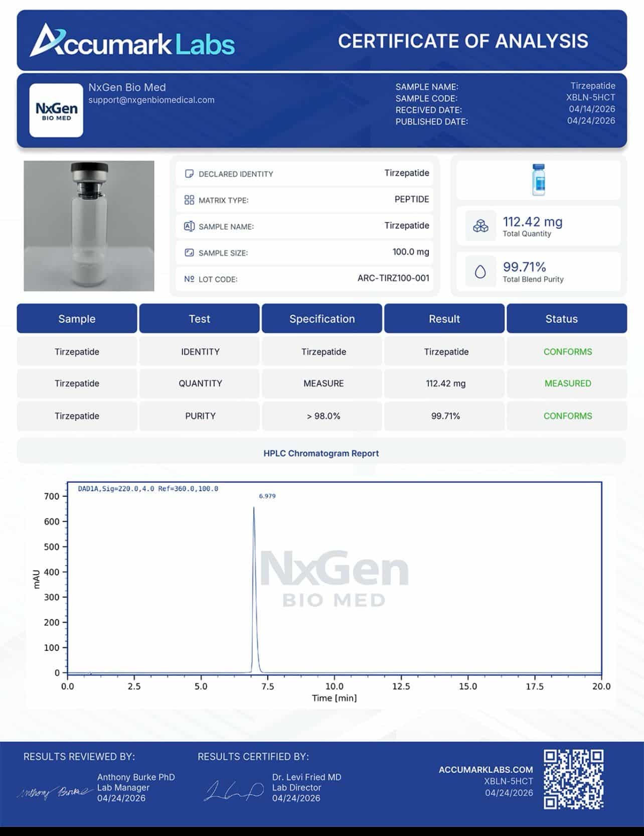Viewport: 644px width, 836px height.
Task: Click the Sample Size icon
Action: coord(189,252)
